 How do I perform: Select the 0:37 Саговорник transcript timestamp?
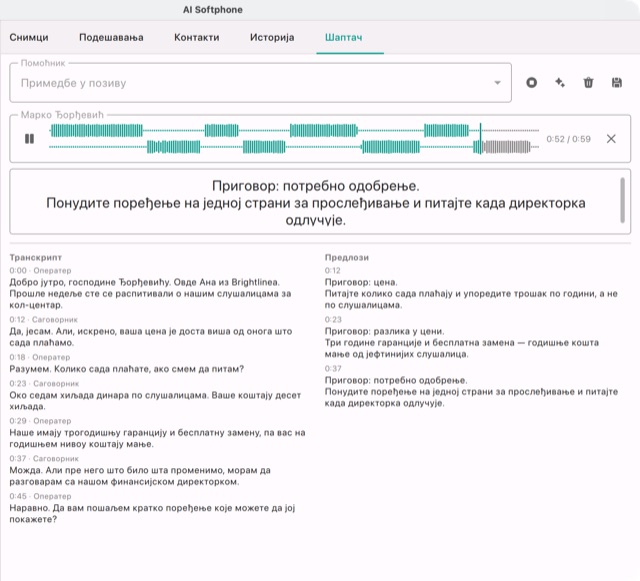click(44, 459)
